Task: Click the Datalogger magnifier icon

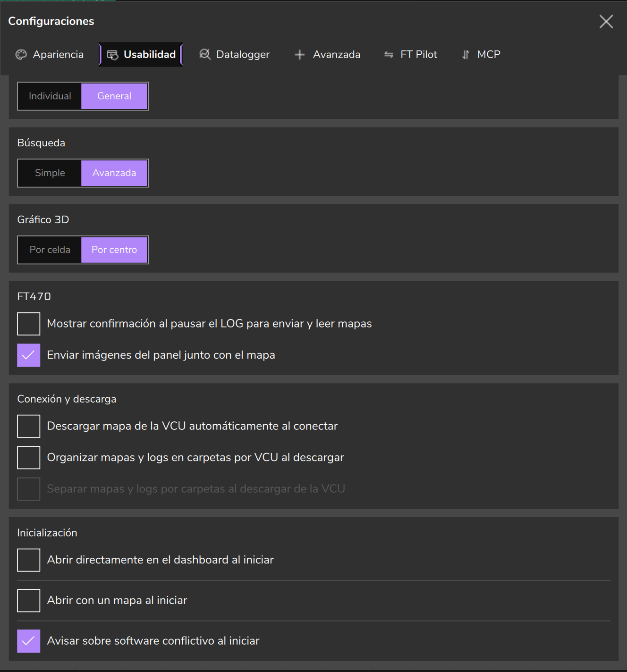Action: 204,54
